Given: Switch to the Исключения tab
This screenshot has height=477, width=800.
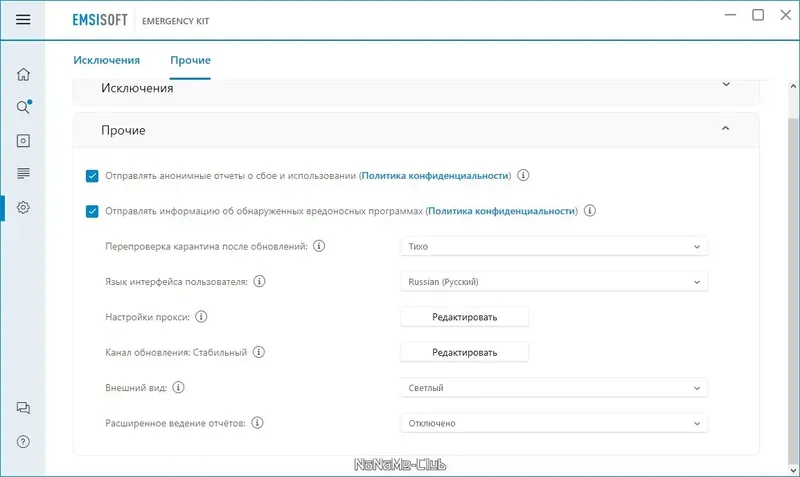Looking at the screenshot, I should [x=106, y=61].
